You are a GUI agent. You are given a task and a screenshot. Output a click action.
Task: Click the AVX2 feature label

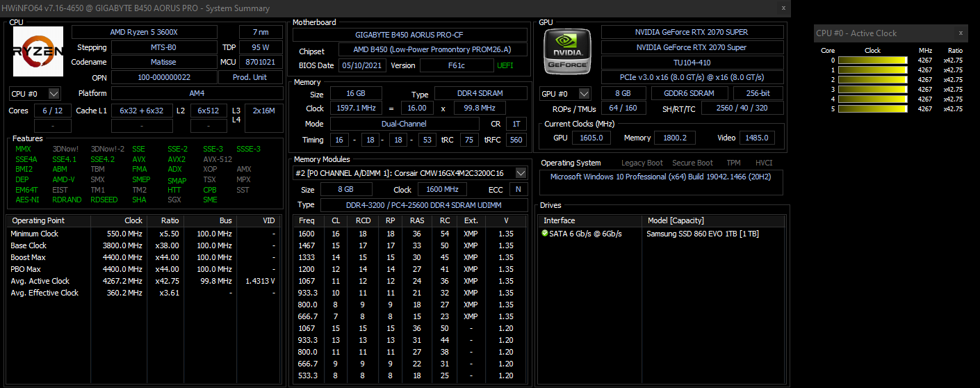coord(177,159)
